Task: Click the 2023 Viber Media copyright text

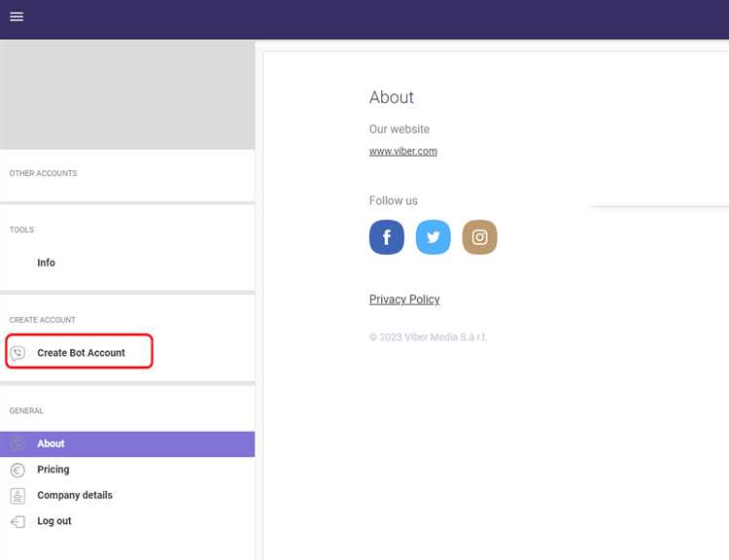Action: (428, 337)
